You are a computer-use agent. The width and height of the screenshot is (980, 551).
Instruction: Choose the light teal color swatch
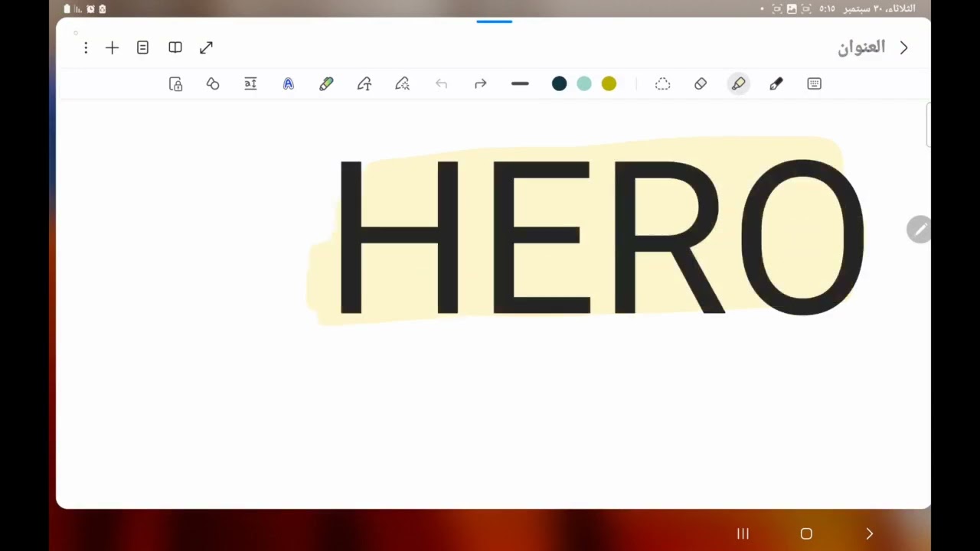click(x=584, y=84)
